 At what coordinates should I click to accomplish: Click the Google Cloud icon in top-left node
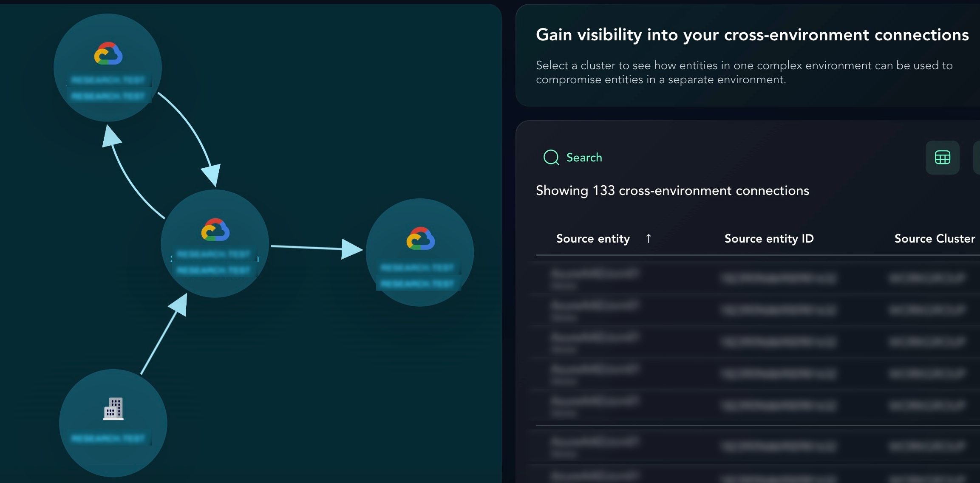coord(108,54)
